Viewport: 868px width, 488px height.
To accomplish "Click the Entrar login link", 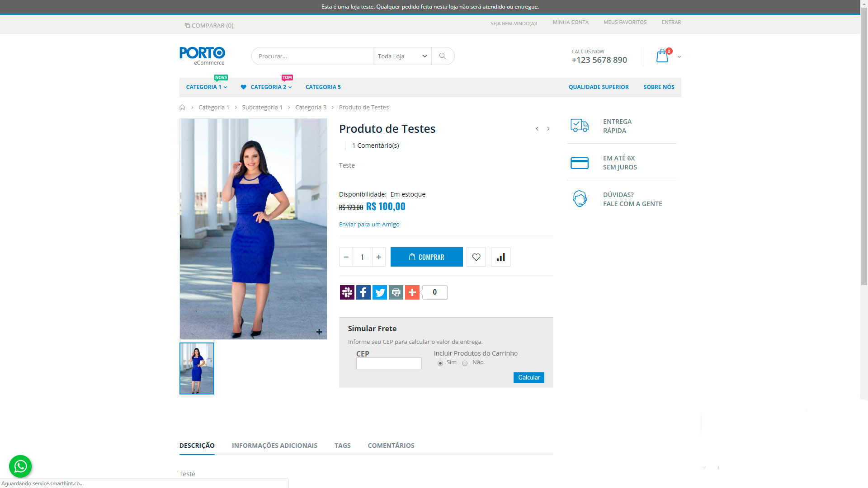I will 671,22.
